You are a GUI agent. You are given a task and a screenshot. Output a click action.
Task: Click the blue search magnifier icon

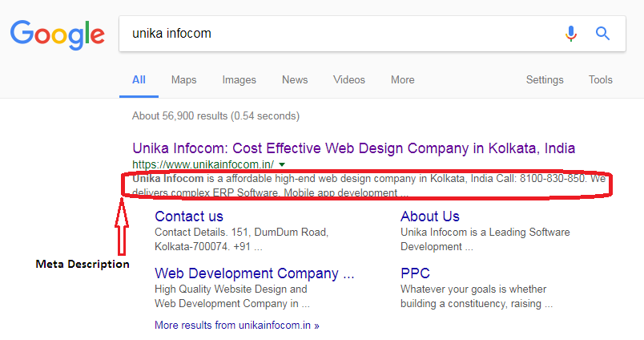pyautogui.click(x=602, y=34)
